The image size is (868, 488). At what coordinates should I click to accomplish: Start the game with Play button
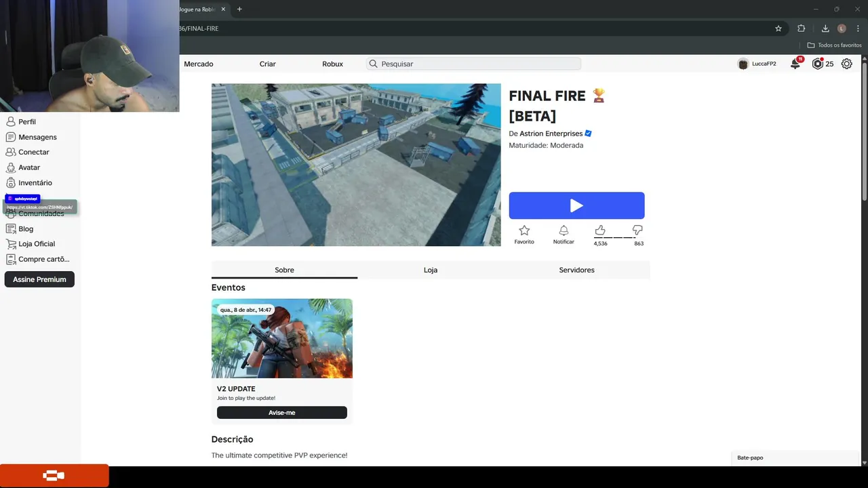576,205
